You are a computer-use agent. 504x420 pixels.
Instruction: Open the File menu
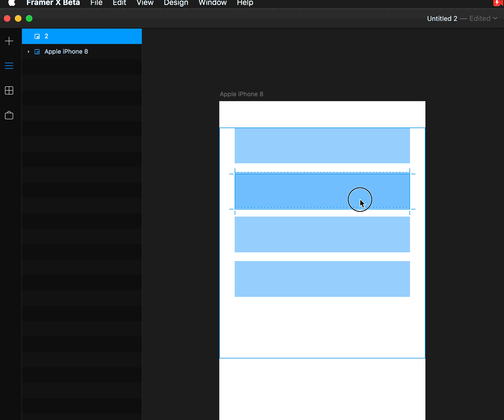pos(96,3)
